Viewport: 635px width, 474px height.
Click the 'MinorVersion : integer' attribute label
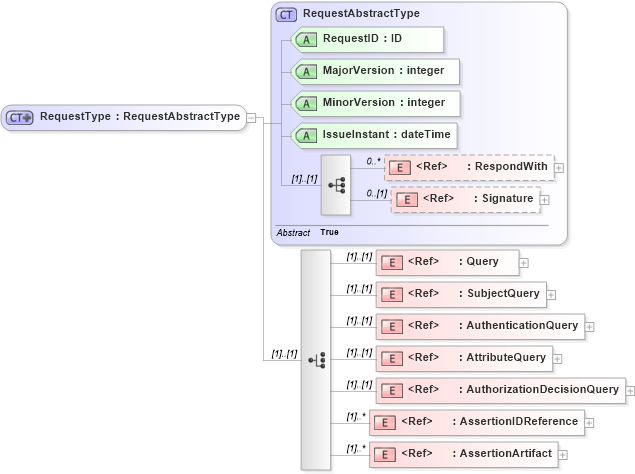click(x=384, y=102)
